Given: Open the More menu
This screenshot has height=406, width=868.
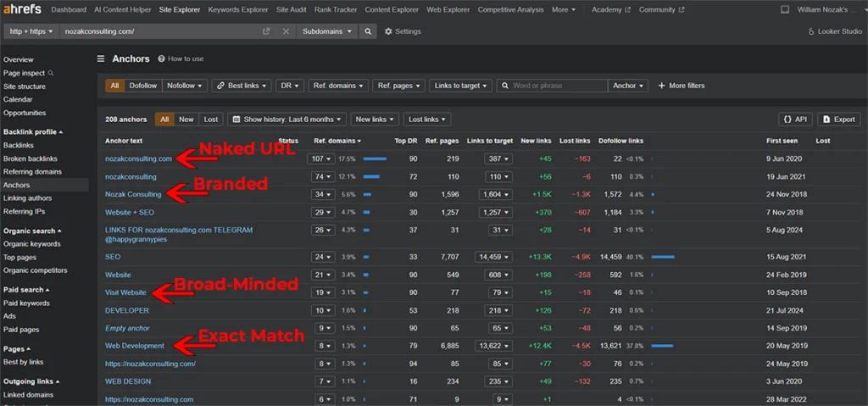Looking at the screenshot, I should point(564,9).
